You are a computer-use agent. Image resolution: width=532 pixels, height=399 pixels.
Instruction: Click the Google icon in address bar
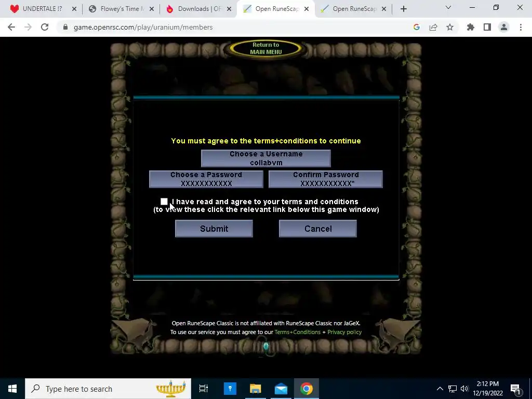click(417, 27)
